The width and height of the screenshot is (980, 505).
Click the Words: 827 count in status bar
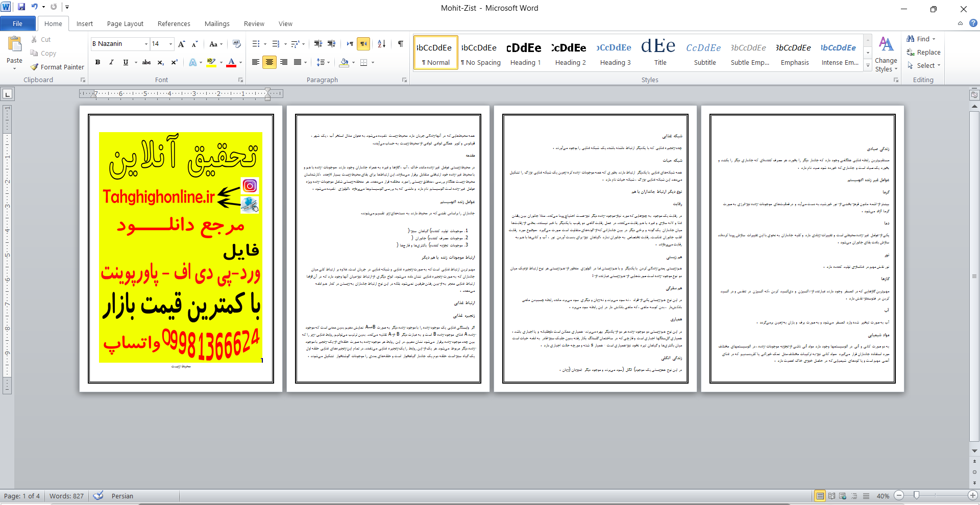[x=66, y=496]
